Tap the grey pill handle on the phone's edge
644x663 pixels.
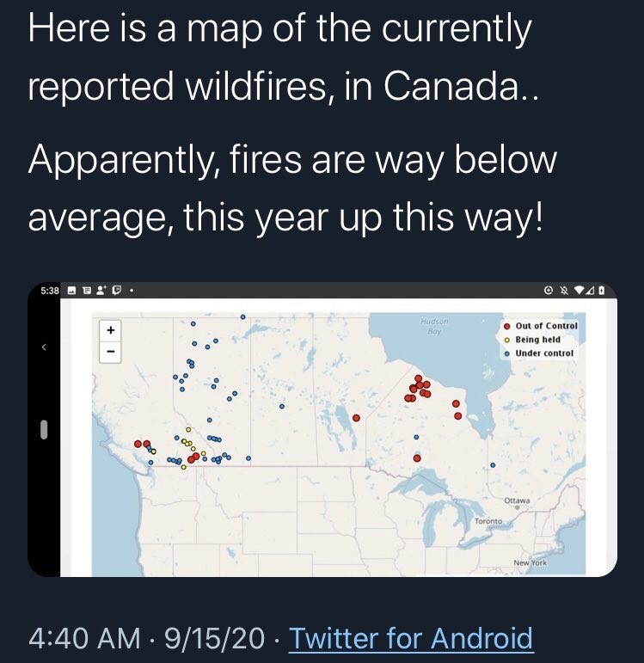(x=44, y=429)
